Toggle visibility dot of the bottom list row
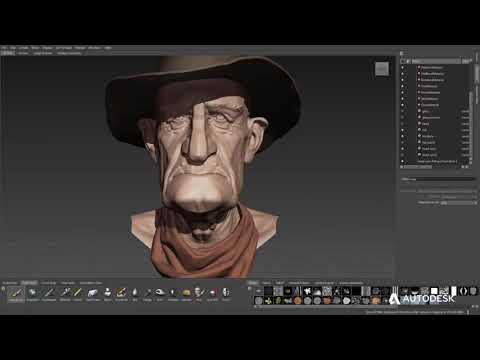 click(402, 161)
